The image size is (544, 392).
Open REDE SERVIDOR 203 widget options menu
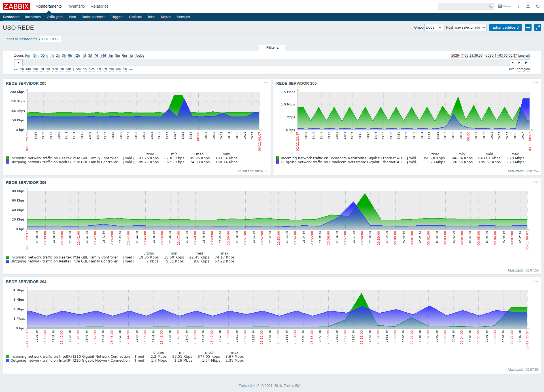pos(266,83)
